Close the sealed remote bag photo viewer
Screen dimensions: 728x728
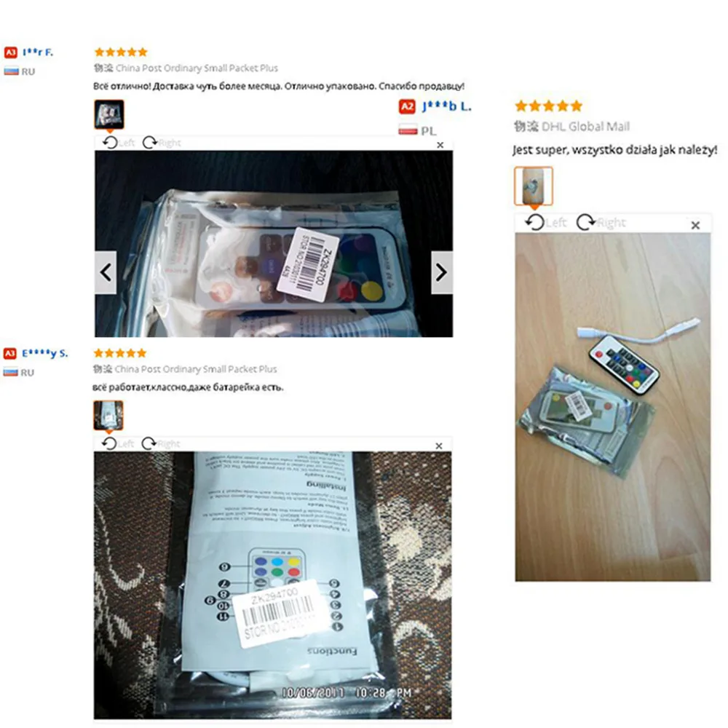[x=440, y=146]
